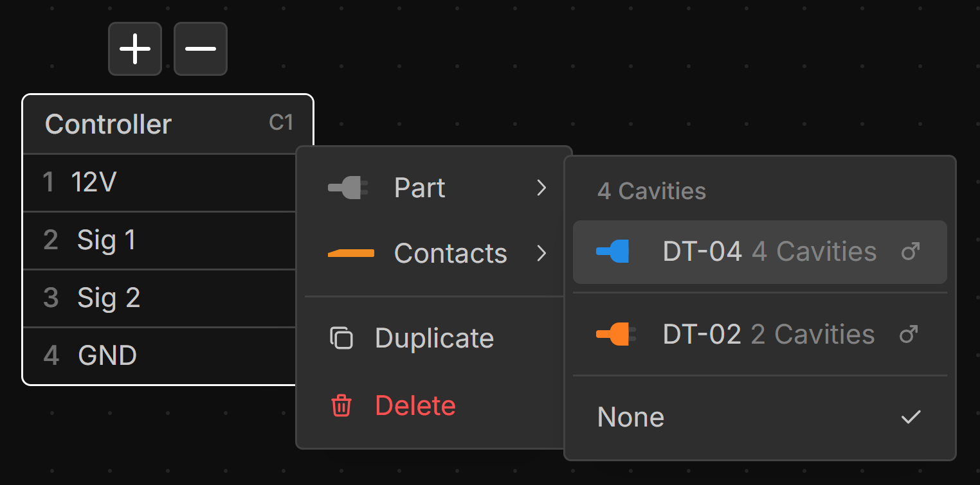Open the Contacts menu entry
Image resolution: width=980 pixels, height=485 pixels.
tap(450, 254)
